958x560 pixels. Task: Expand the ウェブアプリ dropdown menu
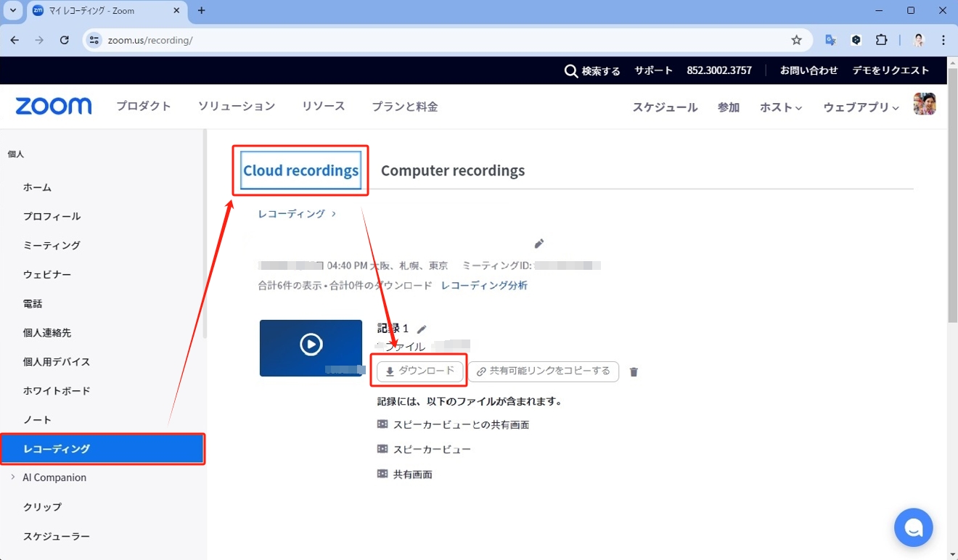(860, 107)
